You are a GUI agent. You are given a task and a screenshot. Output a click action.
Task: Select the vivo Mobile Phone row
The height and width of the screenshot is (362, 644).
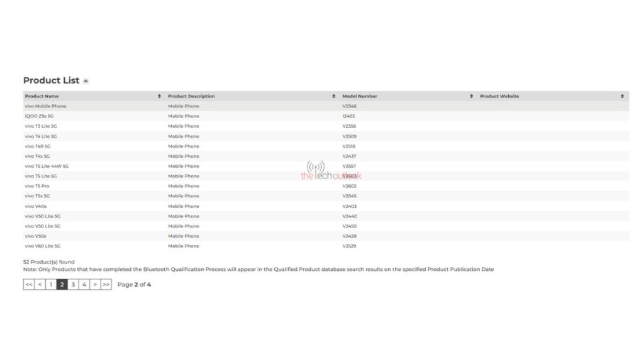[x=326, y=106]
